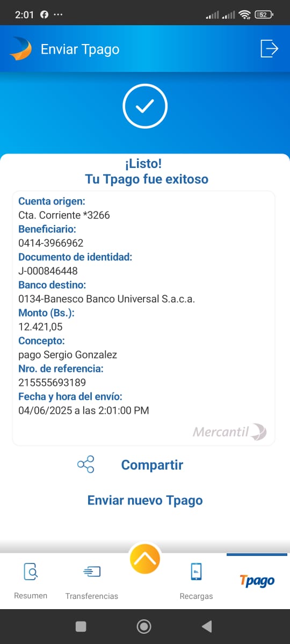Tap the Monto value 12.421,05
The height and width of the screenshot is (644, 290).
pyautogui.click(x=40, y=327)
